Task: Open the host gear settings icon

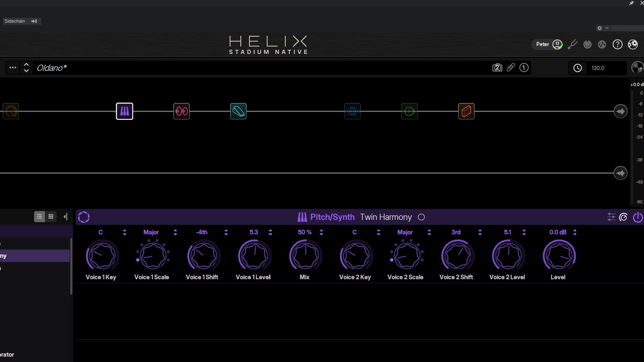Action: (599, 28)
